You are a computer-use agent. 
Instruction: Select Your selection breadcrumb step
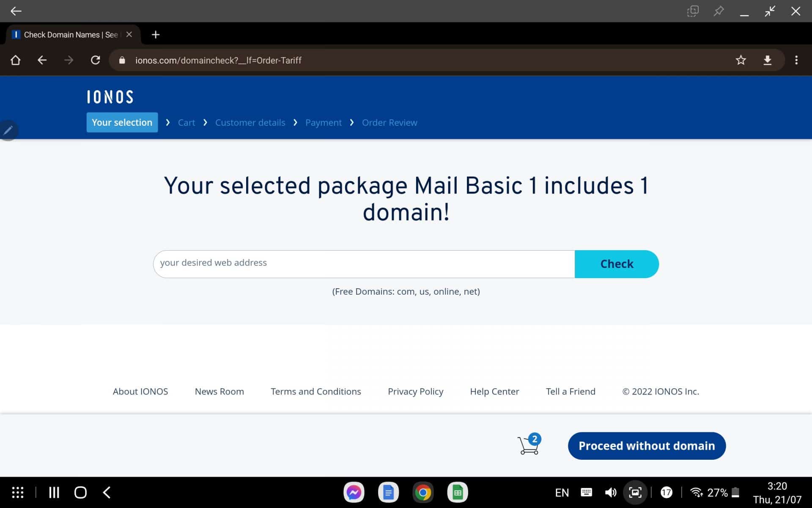pyautogui.click(x=122, y=122)
